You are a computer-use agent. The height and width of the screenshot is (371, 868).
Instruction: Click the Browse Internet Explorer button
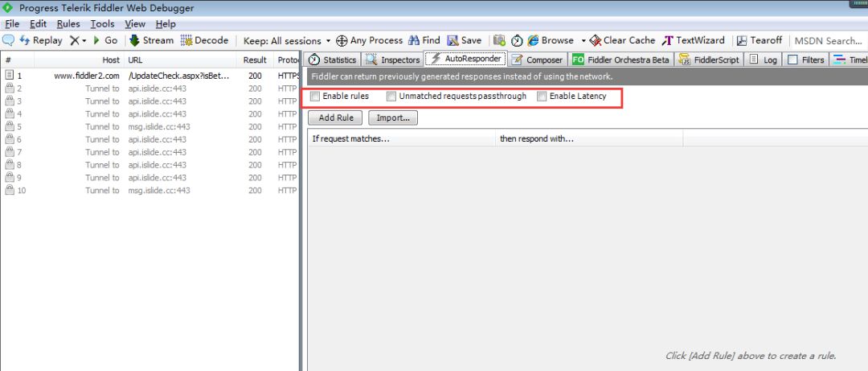(x=551, y=40)
